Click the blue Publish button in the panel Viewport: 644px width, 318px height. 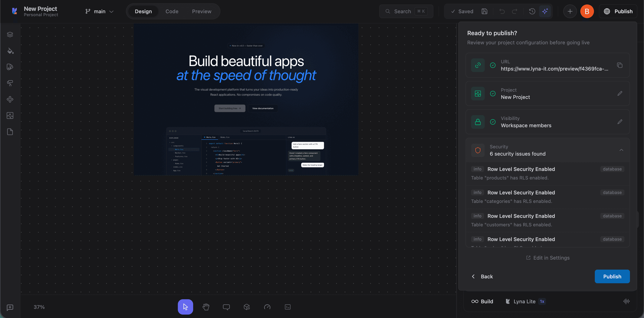[x=612, y=276]
